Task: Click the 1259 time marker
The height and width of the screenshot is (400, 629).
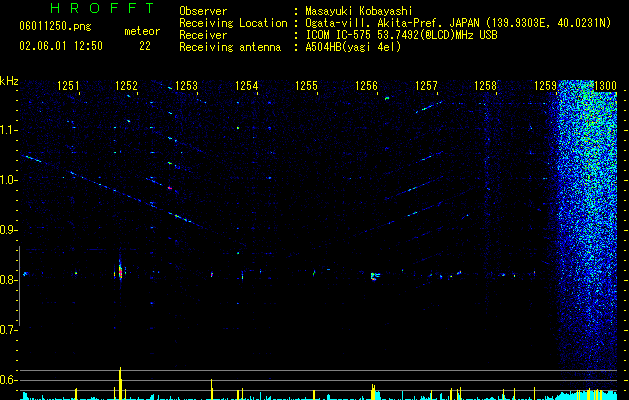Action: [x=546, y=86]
